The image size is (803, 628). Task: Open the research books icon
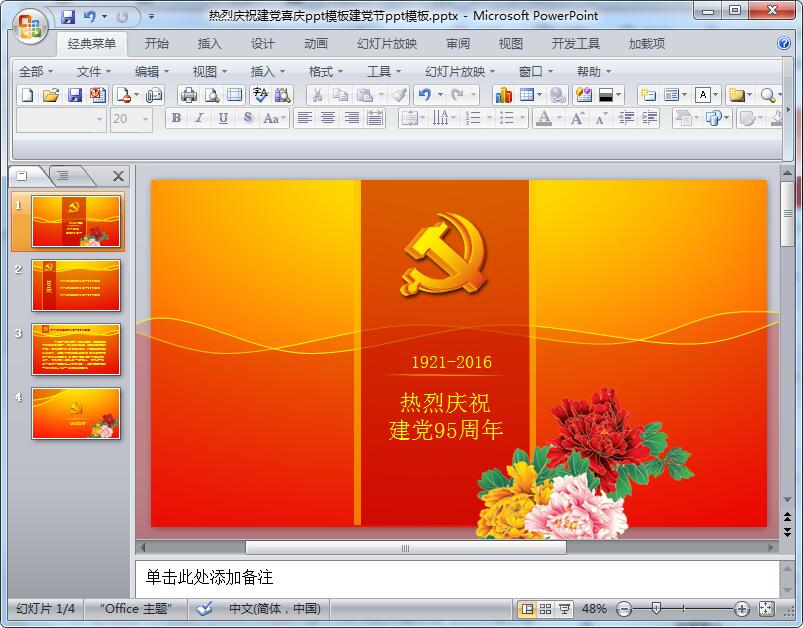pos(282,95)
